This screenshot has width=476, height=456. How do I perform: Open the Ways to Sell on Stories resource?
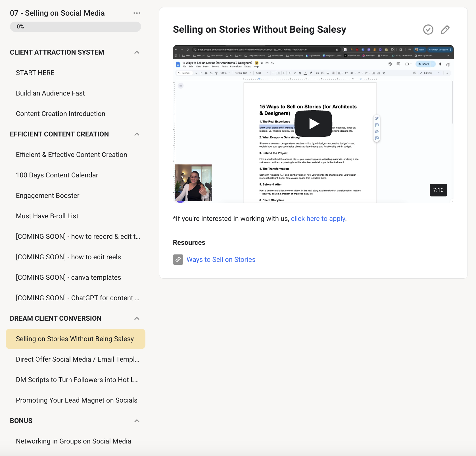tap(221, 260)
